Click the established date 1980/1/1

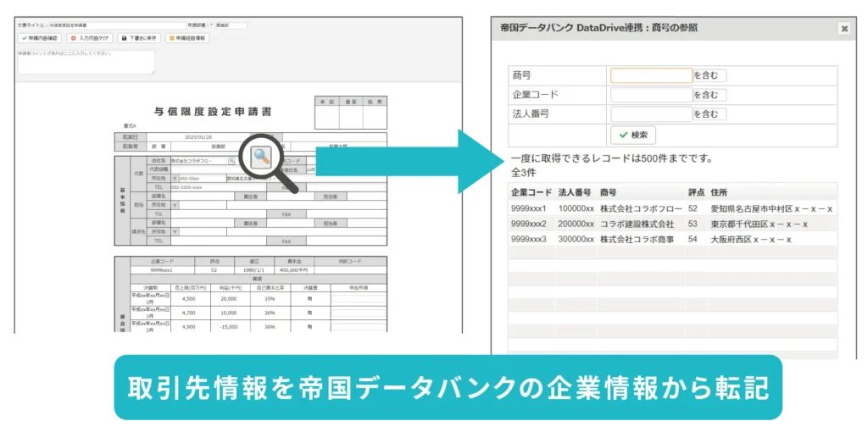pyautogui.click(x=253, y=270)
